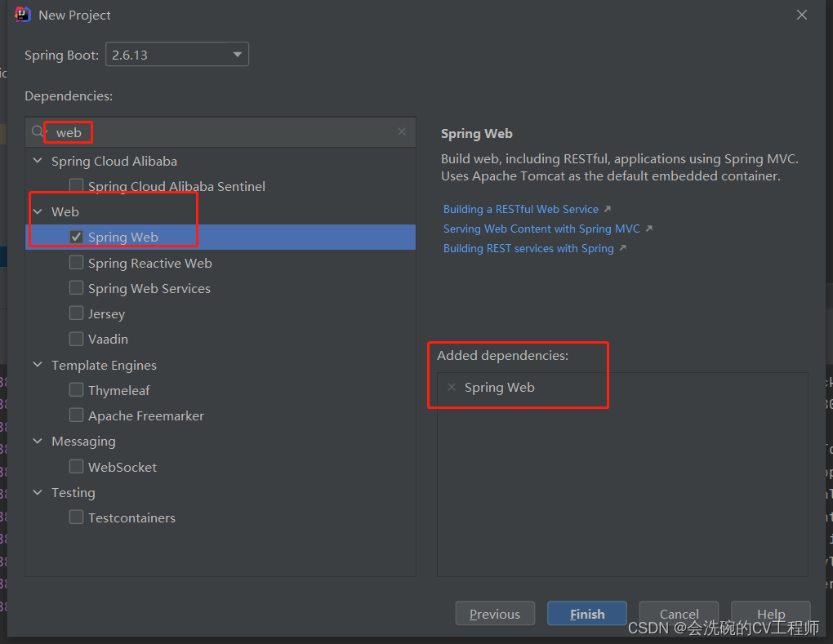Collapse the Spring Cloud Alibaba group
This screenshot has width=833, height=644.
point(38,160)
